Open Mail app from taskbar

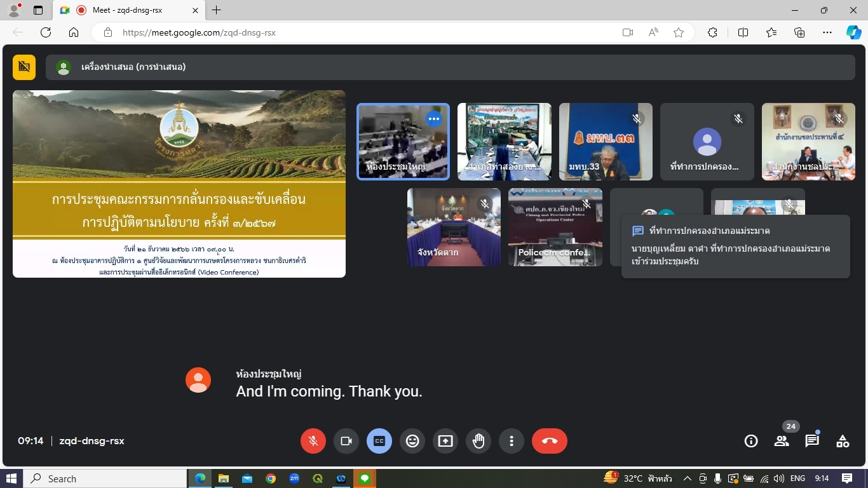click(x=247, y=478)
